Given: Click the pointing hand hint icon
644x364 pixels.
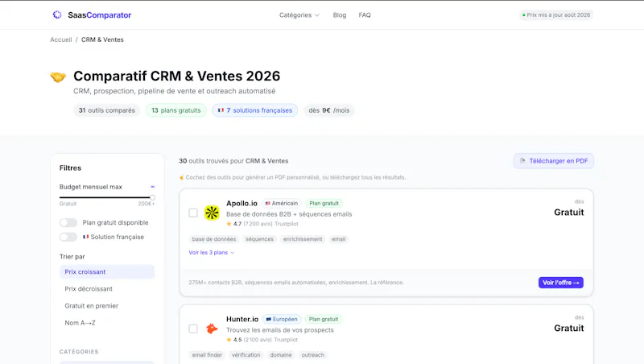Looking at the screenshot, I should (x=182, y=177).
